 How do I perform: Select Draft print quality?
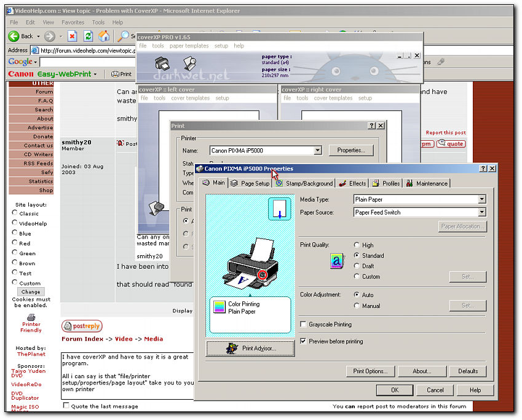click(357, 266)
